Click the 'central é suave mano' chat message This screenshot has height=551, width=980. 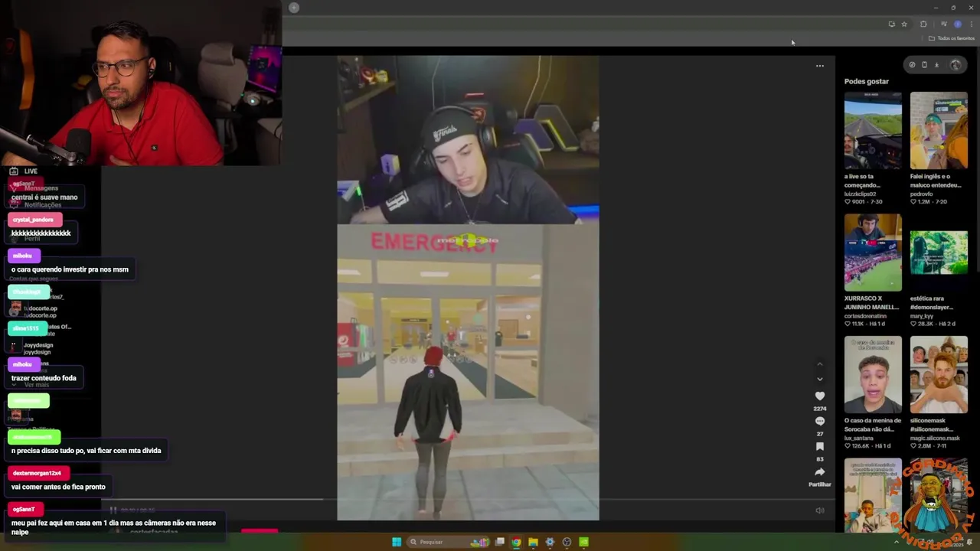click(x=44, y=197)
